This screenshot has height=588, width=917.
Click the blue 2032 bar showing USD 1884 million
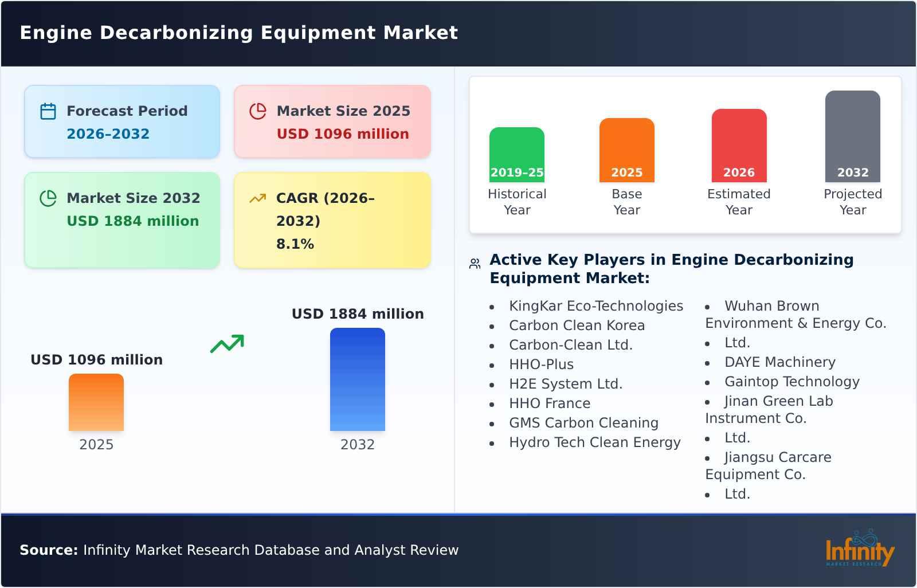pos(358,378)
